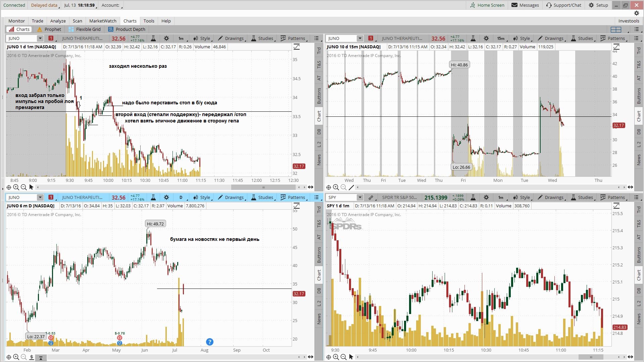This screenshot has height=362, width=644.
Task: Open gear settings of JUNO 15m chart
Action: [486, 38]
